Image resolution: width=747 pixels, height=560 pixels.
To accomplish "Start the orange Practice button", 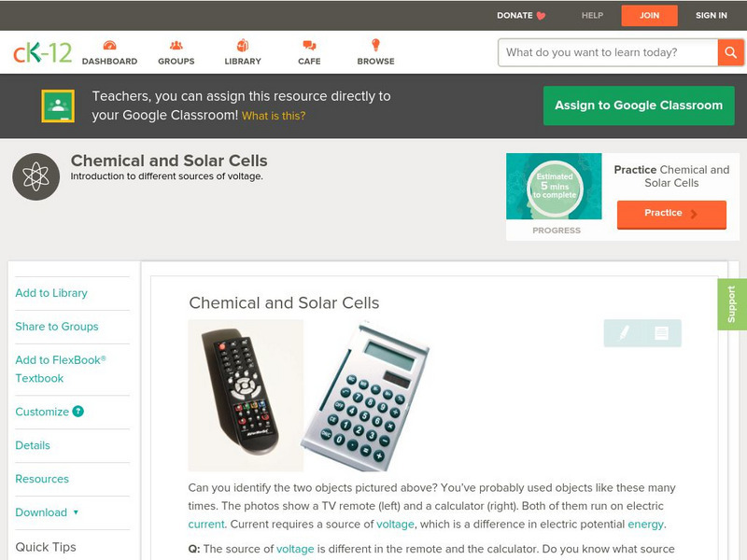I will click(x=670, y=214).
